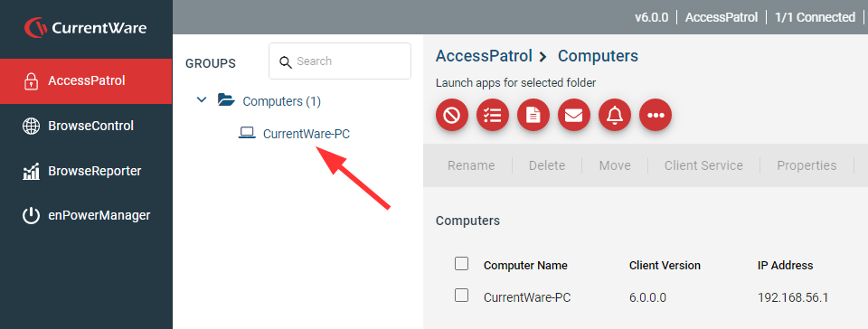Sort by the Computer Name column header
Image resolution: width=868 pixels, height=329 pixels.
click(525, 266)
